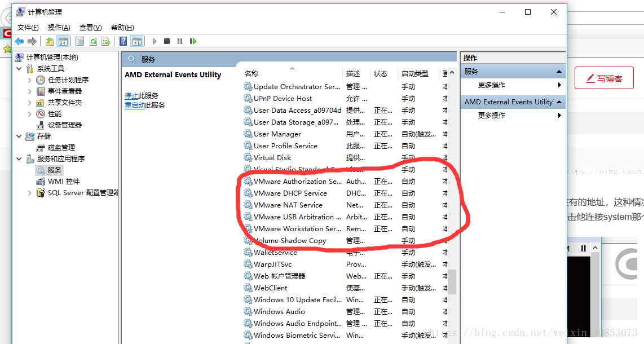Expand the 任务计划程序 tree node

[29, 80]
